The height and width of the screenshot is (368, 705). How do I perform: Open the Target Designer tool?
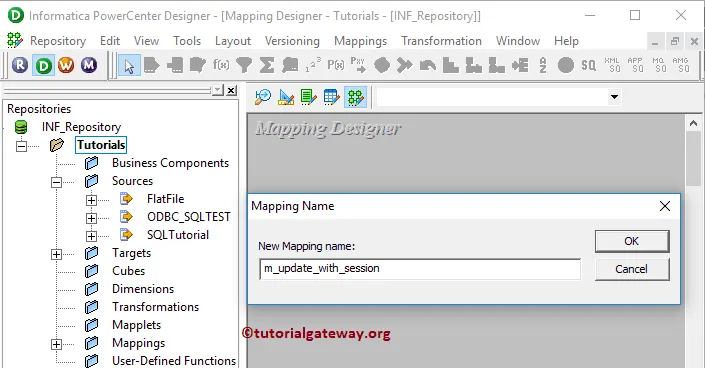[286, 97]
